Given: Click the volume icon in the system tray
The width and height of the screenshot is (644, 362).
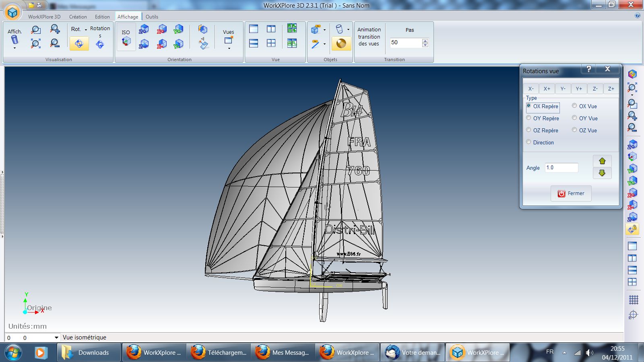Looking at the screenshot, I should pyautogui.click(x=589, y=353).
